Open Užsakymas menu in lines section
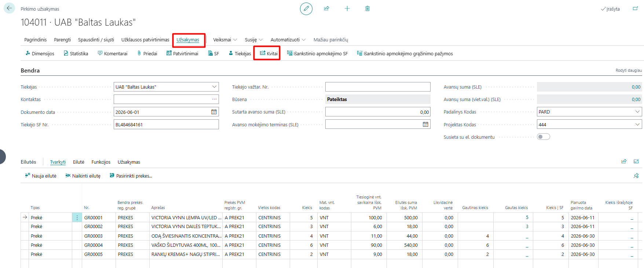Viewport: 644px width, 268px height. [129, 162]
